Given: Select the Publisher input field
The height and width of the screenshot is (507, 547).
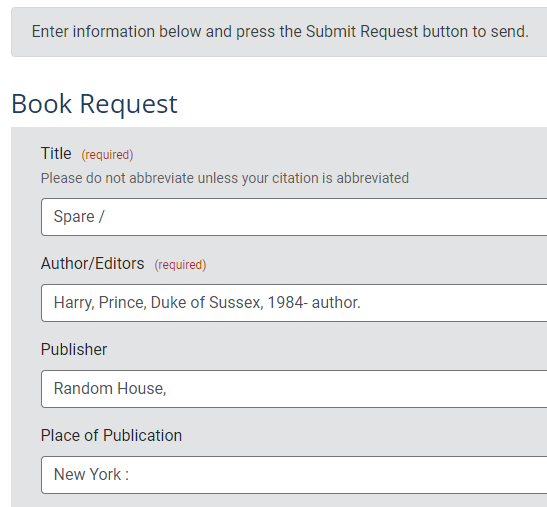Looking at the screenshot, I should coord(294,389).
